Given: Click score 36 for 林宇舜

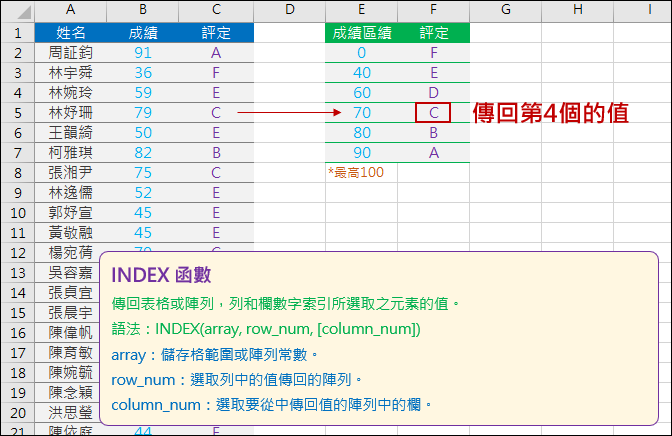Looking at the screenshot, I should pos(143,73).
